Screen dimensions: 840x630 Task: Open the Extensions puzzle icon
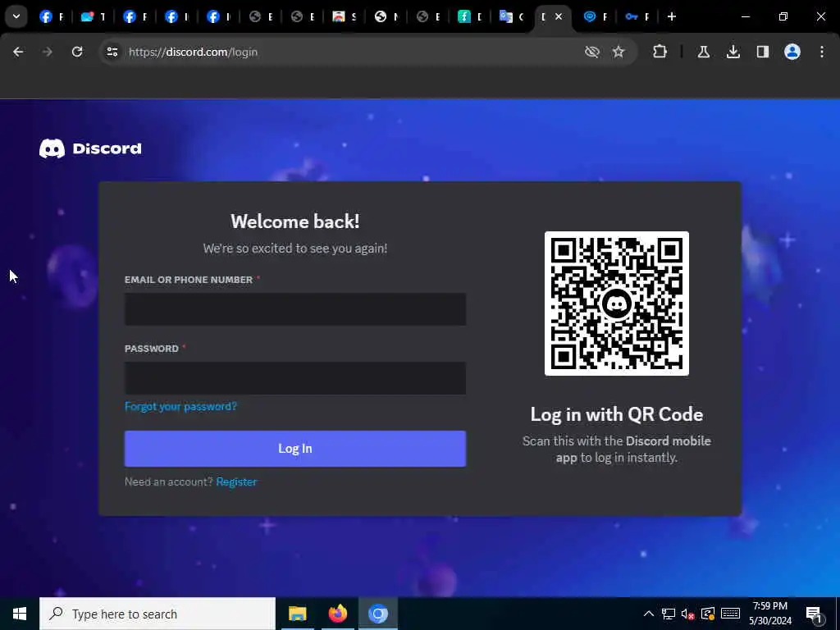point(660,52)
